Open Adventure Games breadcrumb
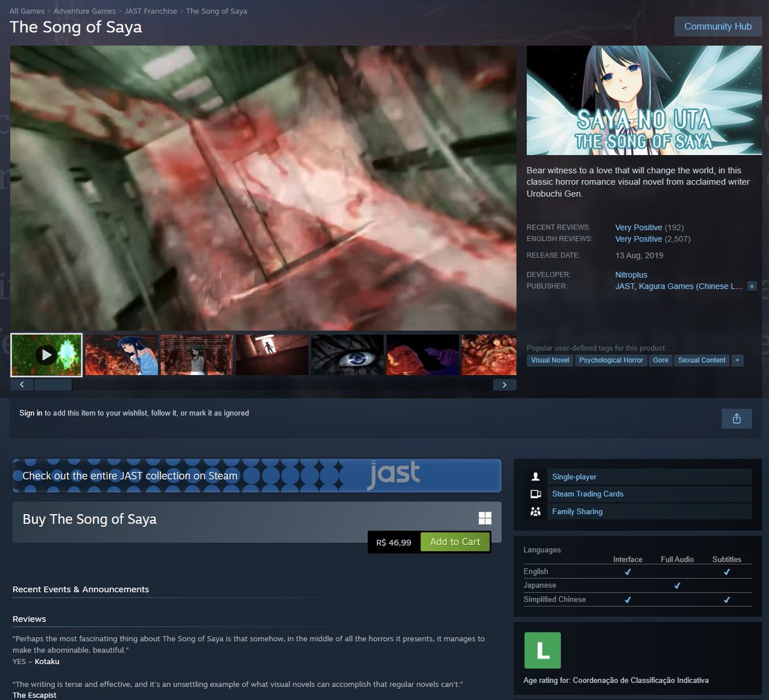This screenshot has height=700, width=769. coord(85,11)
